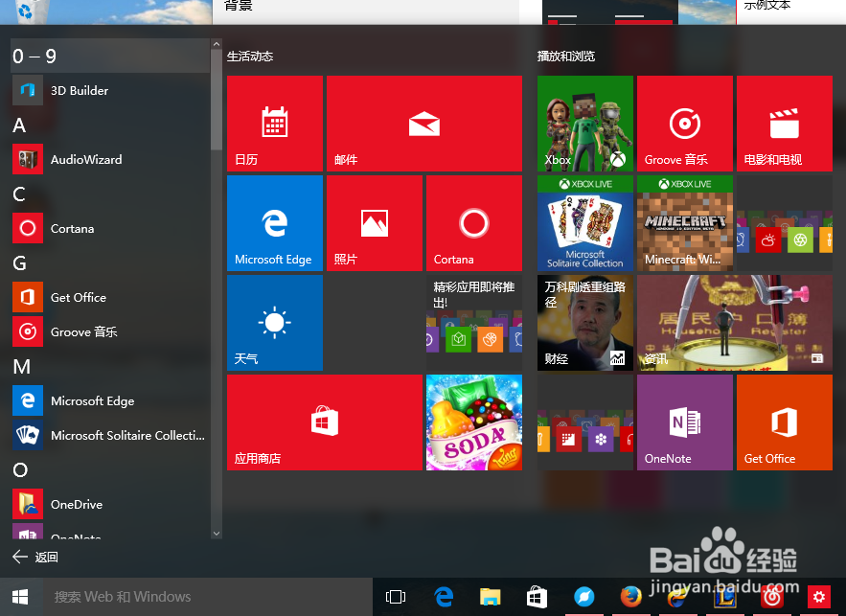
Task: Open the 日历 calendar tile
Action: [x=275, y=124]
